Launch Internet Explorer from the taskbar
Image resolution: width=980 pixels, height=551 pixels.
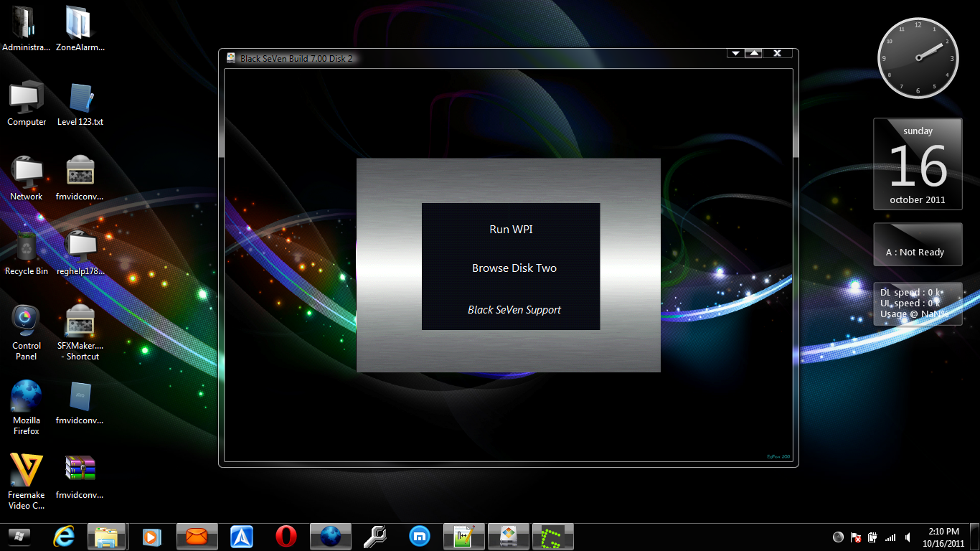click(64, 536)
